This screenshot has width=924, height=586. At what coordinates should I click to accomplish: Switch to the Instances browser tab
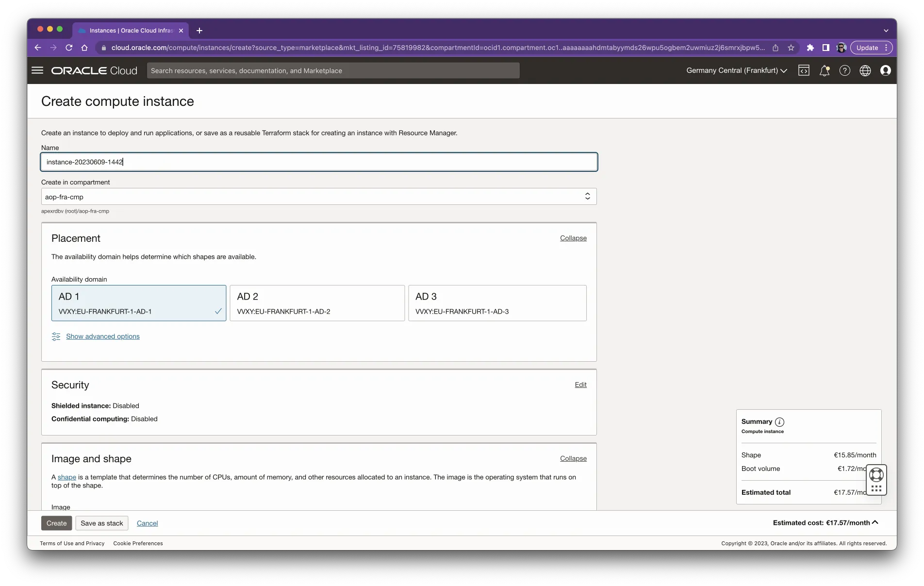click(130, 30)
